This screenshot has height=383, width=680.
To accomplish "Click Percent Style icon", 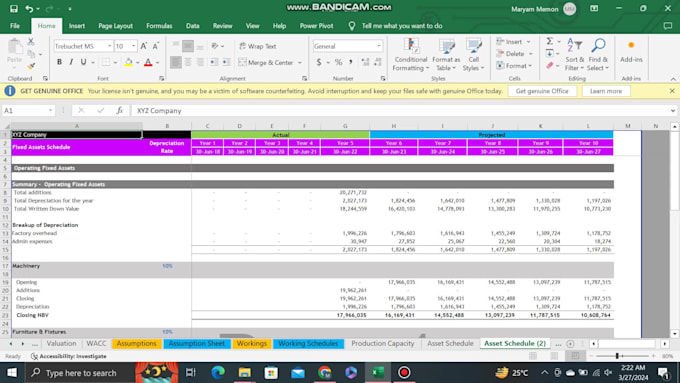I will [x=338, y=62].
